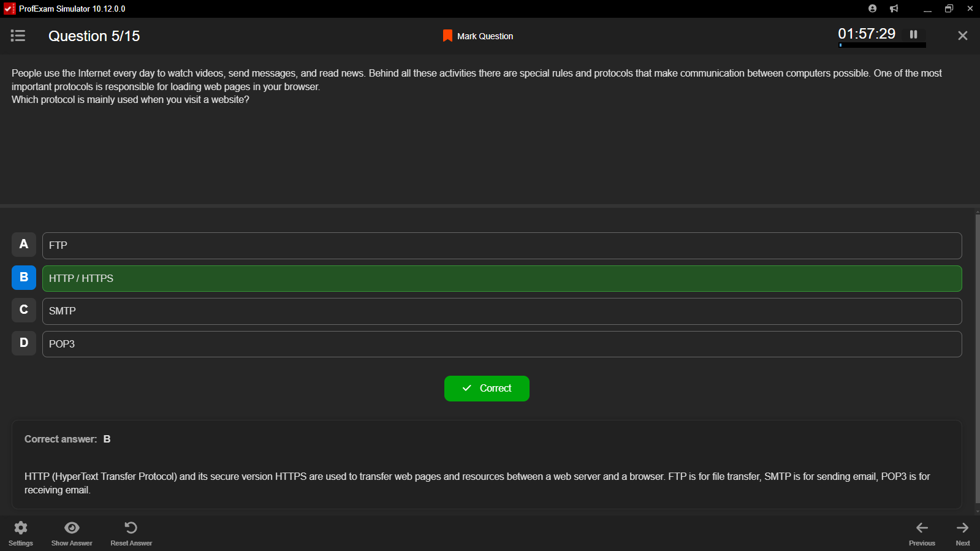
Task: Open the question list menu icon
Action: (18, 36)
